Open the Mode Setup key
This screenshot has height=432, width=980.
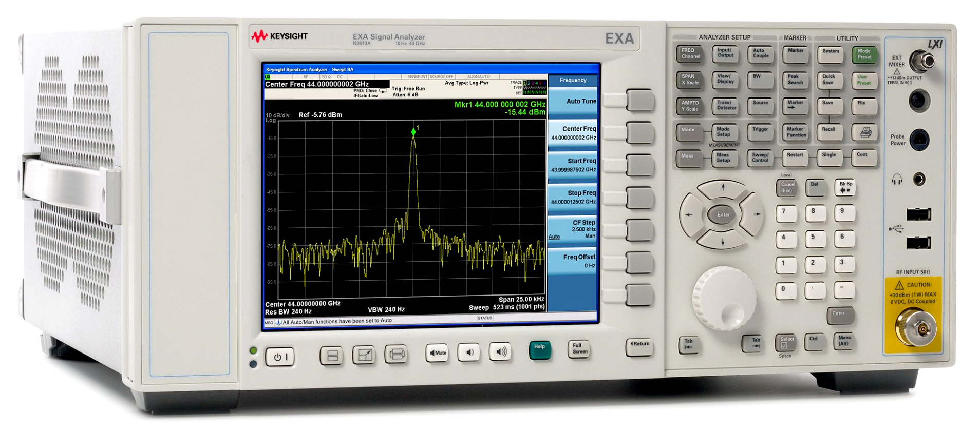click(725, 132)
